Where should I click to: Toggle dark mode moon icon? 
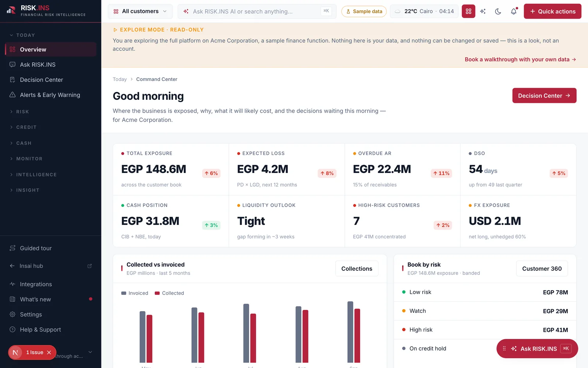pos(498,11)
